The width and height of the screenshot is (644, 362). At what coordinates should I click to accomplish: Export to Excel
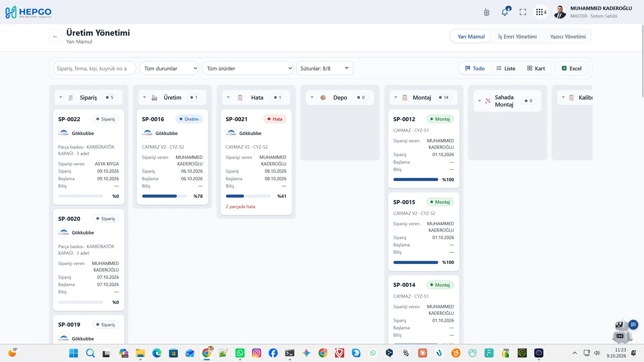(572, 68)
